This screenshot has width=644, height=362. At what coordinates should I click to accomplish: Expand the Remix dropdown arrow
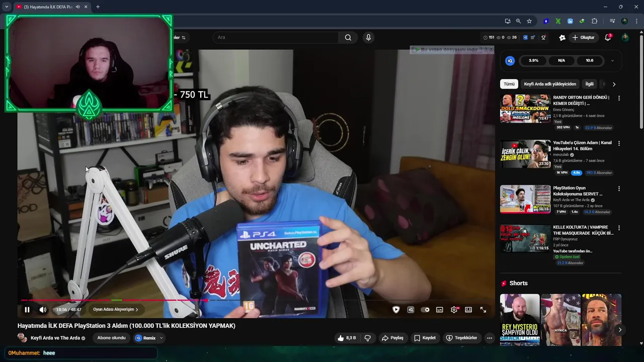162,338
